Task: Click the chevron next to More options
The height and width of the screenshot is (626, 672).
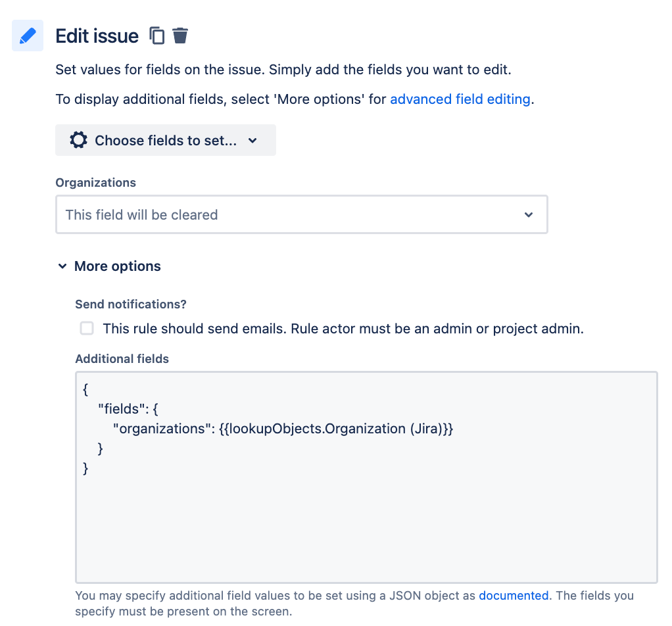Action: pos(62,266)
